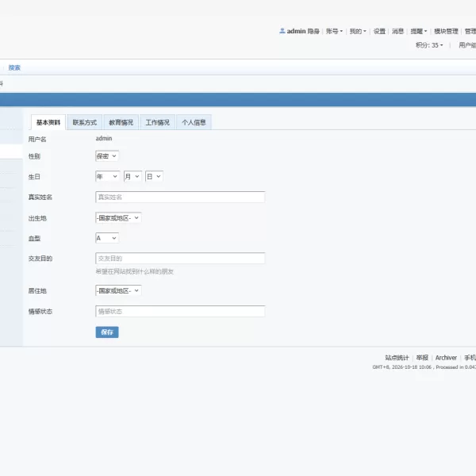Switch to the 教育情况 tab
Screen dimensions: 476x476
tap(121, 122)
